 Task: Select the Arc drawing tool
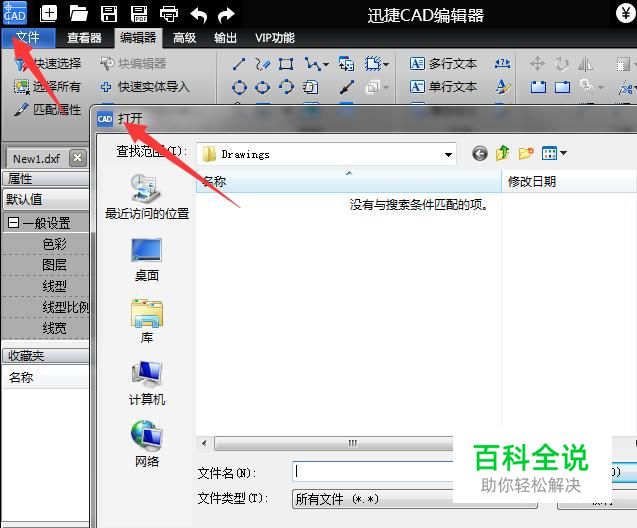click(286, 87)
